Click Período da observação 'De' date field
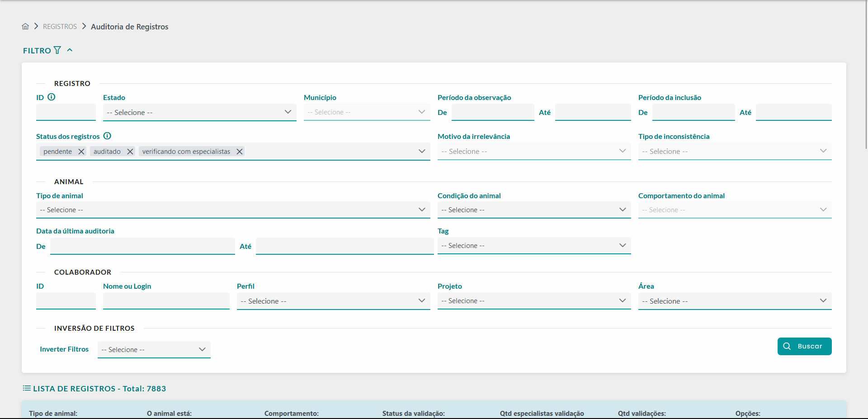Viewport: 868px width, 419px height. tap(493, 112)
